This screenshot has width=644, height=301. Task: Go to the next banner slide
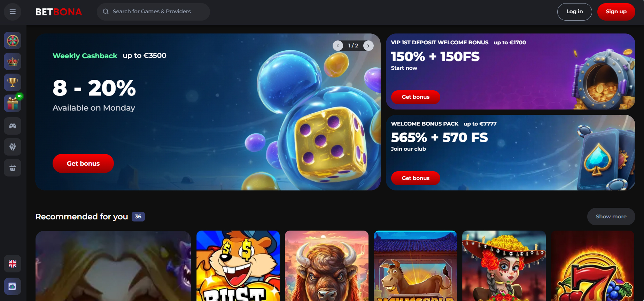point(368,46)
